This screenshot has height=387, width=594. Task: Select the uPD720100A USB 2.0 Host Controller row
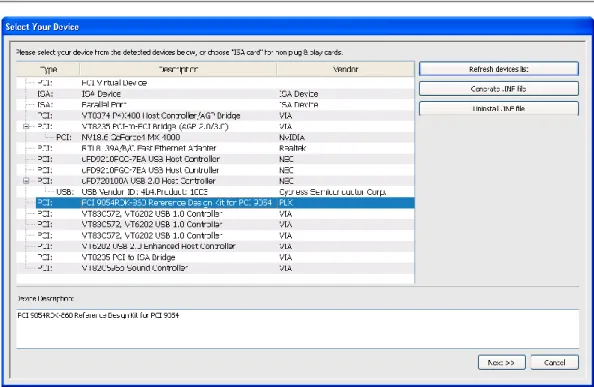pyautogui.click(x=215, y=181)
